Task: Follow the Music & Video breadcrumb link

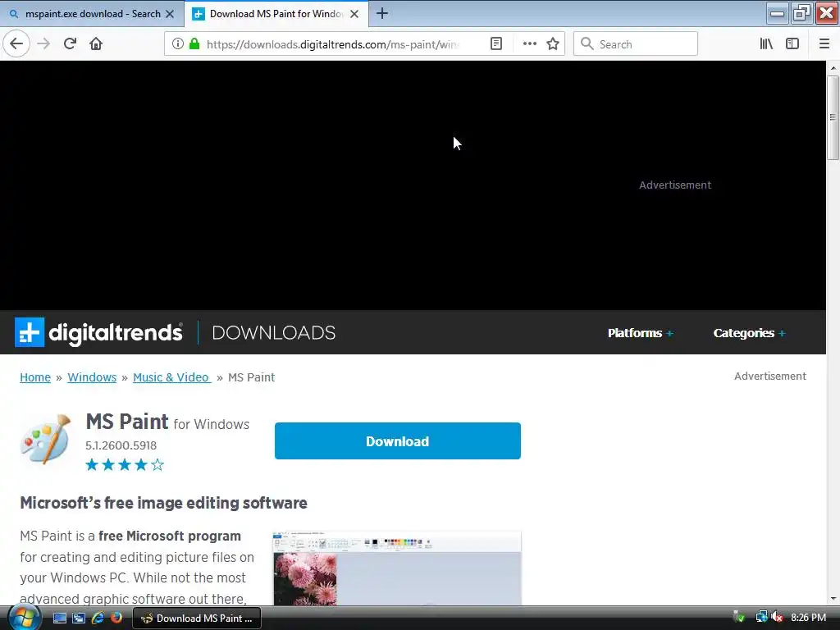Action: pos(171,377)
